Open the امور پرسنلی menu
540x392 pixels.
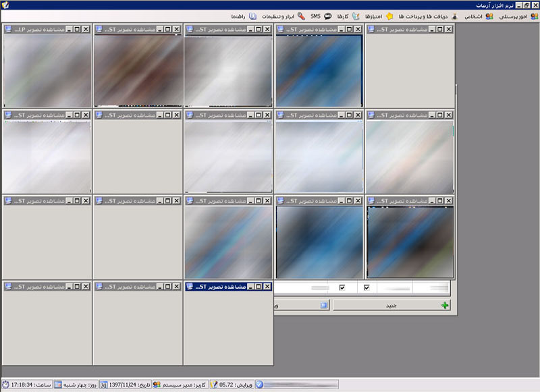[x=518, y=16]
